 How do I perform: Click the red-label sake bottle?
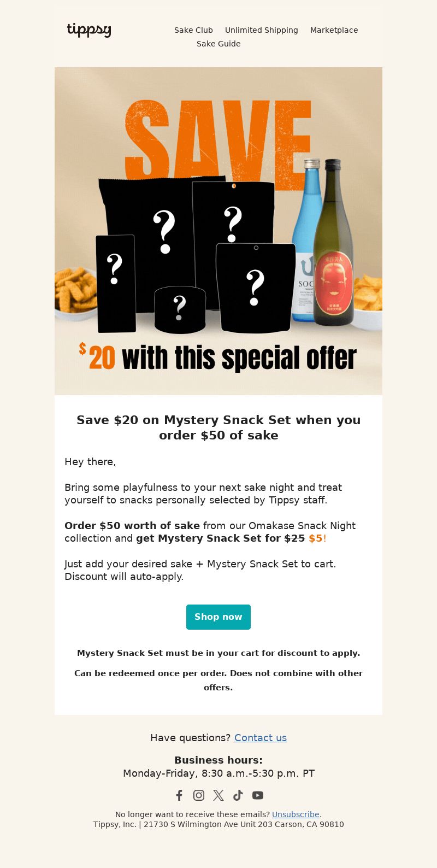[333, 242]
